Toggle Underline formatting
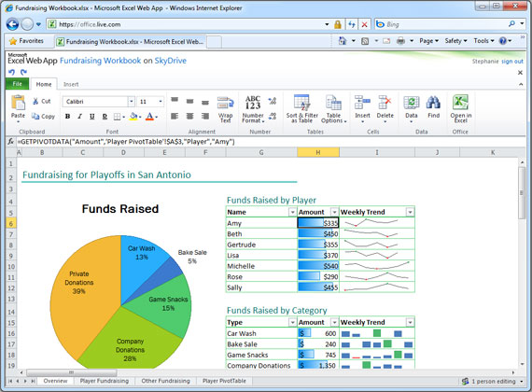Screen dimensions: 532x392 point(92,117)
